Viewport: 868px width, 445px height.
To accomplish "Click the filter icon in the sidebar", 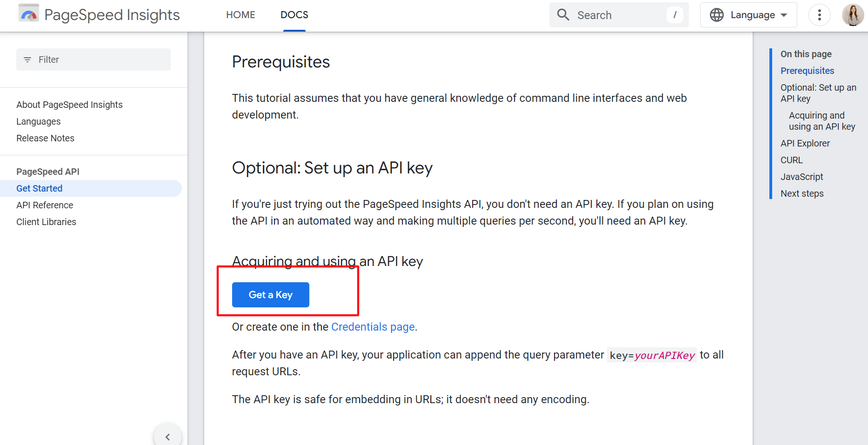I will point(27,59).
